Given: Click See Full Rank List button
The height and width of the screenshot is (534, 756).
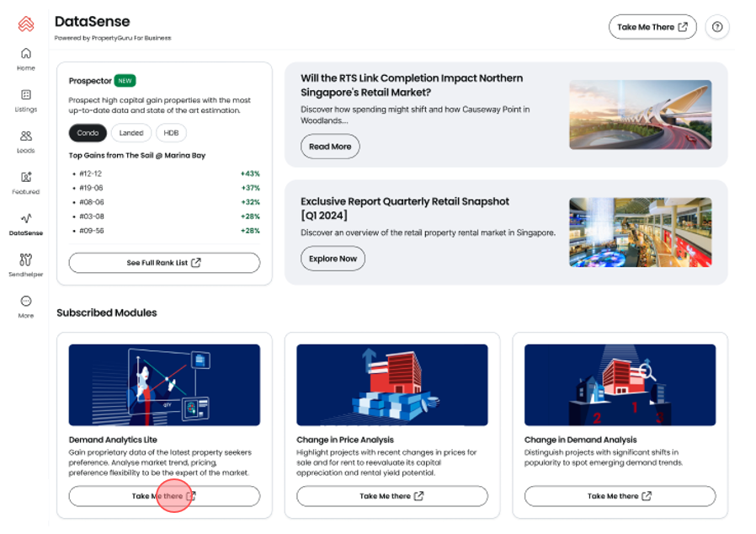Looking at the screenshot, I should 164,263.
